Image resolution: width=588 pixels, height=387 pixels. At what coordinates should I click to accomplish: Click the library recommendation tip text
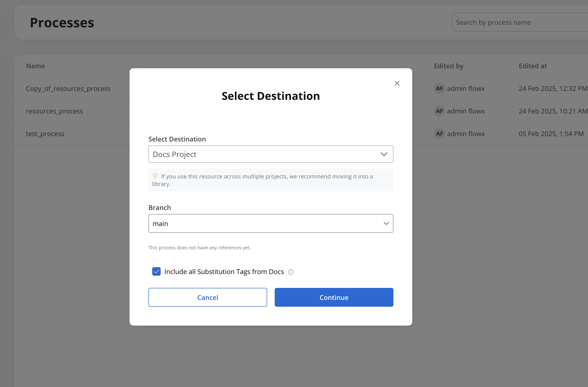pyautogui.click(x=262, y=180)
